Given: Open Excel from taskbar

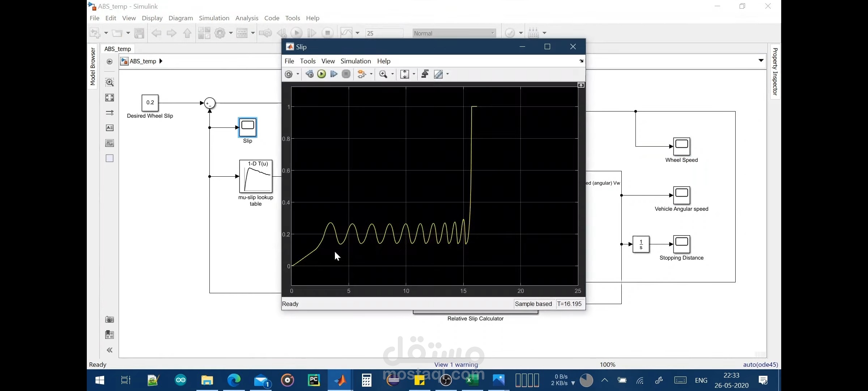Looking at the screenshot, I should tap(472, 380).
